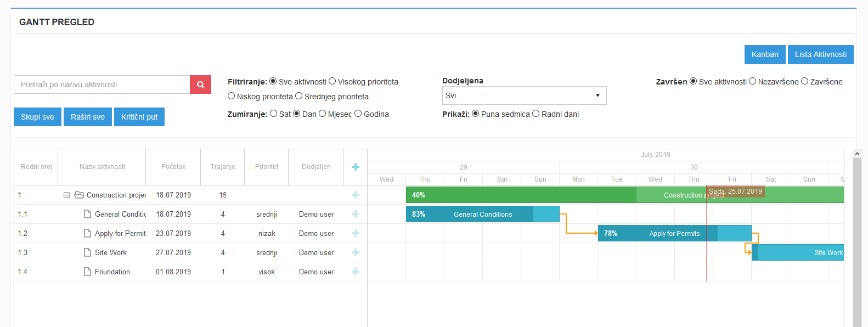This screenshot has width=868, height=327.
Task: Open the Lista Aktivnosti view
Action: click(820, 54)
